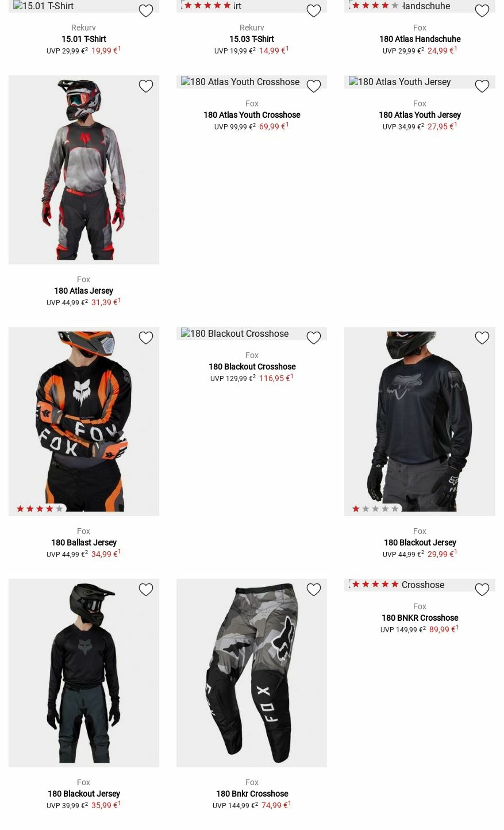Viewport: 504px width, 830px height.
Task: Toggle wishlist heart on 180 Atlas Youth Jersey
Action: click(x=482, y=86)
